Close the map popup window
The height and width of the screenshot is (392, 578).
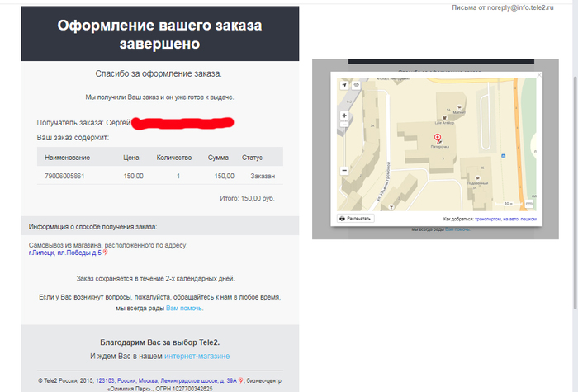click(539, 75)
